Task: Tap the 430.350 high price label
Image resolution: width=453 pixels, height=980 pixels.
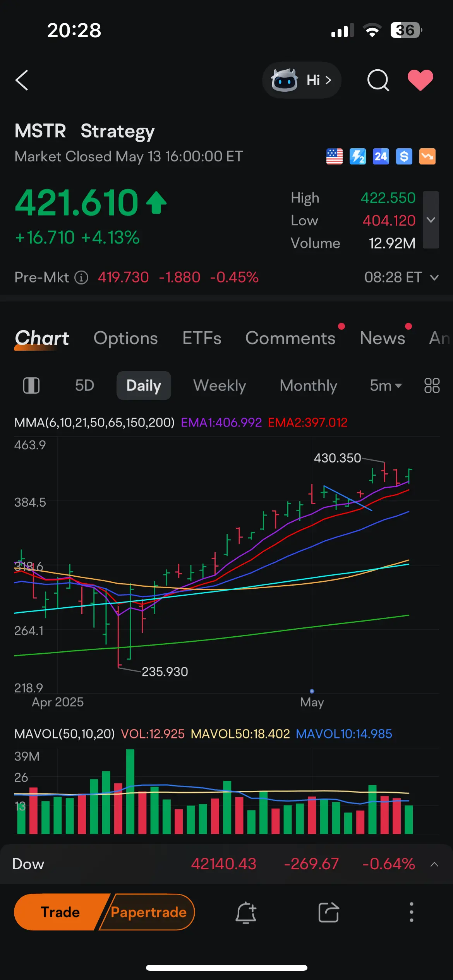Action: (337, 458)
